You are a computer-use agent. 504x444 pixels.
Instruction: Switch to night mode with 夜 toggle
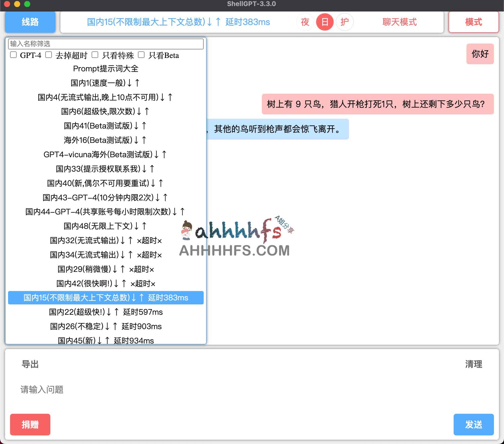(305, 22)
